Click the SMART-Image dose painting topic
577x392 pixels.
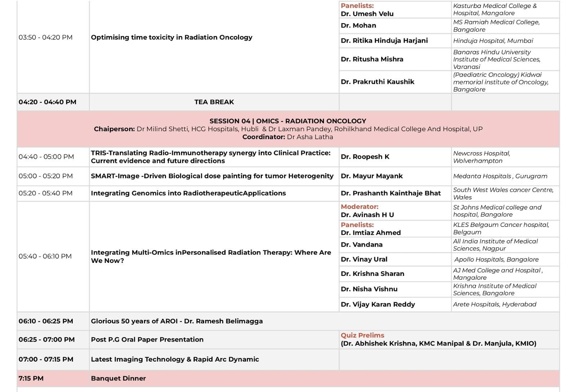point(212,176)
